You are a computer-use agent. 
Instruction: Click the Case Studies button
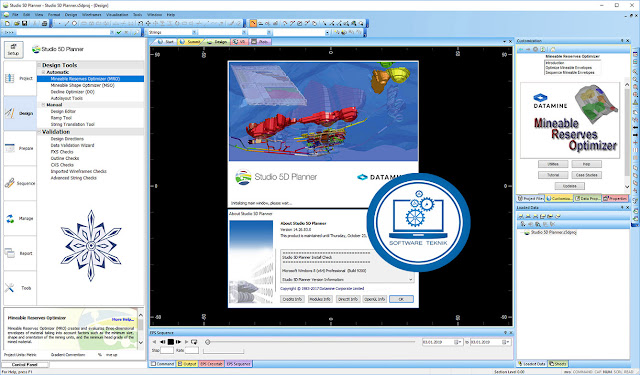click(587, 175)
